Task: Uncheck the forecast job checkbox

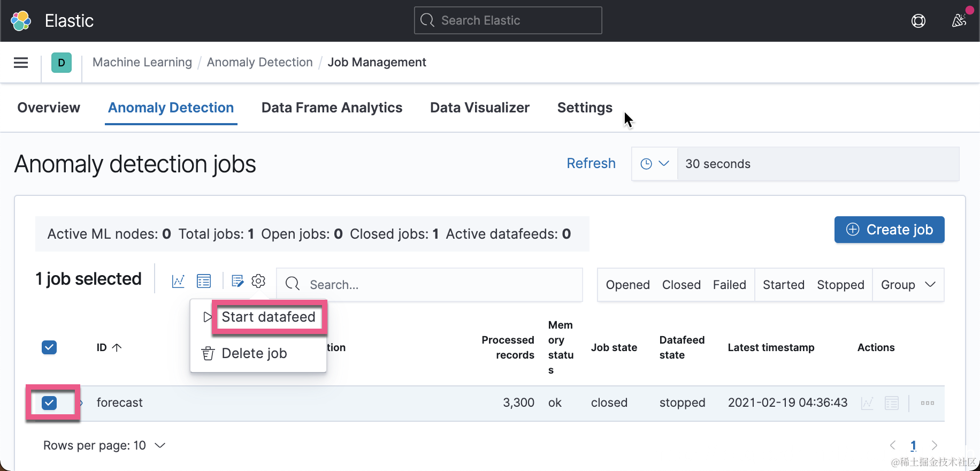Action: click(49, 403)
